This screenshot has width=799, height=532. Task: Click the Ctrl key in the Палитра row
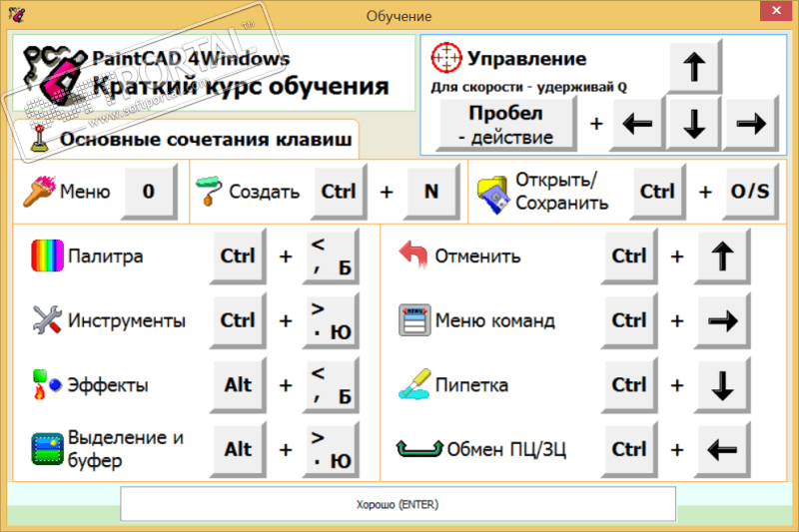point(238,256)
